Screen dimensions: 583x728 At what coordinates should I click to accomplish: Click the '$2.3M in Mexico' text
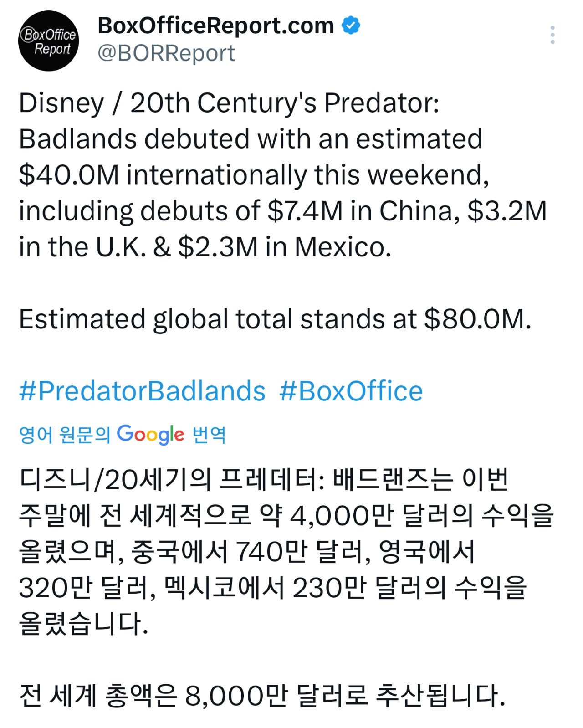pyautogui.click(x=284, y=247)
